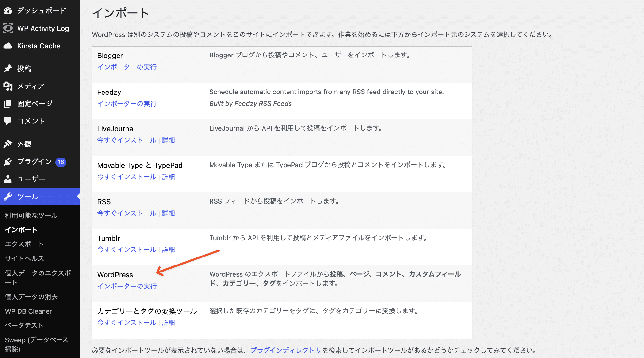Viewport: 644px width, 358px height.
Task: Run the Blogger importer
Action: pos(126,67)
